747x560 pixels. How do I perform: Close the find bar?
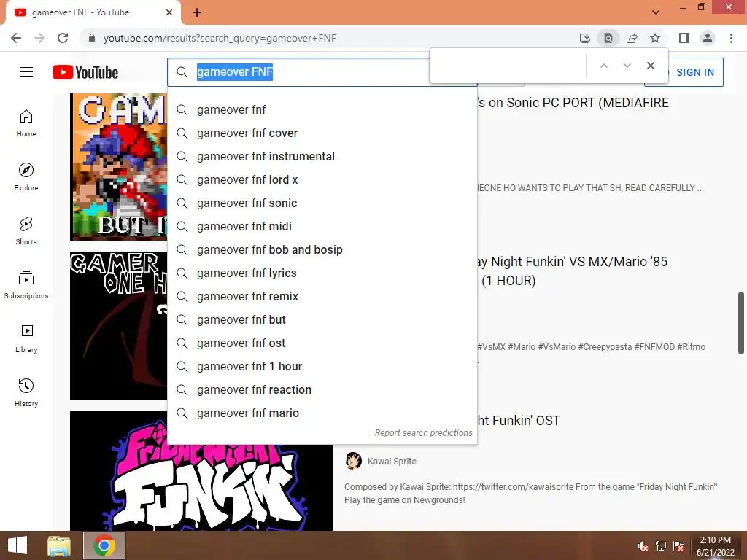(x=651, y=66)
